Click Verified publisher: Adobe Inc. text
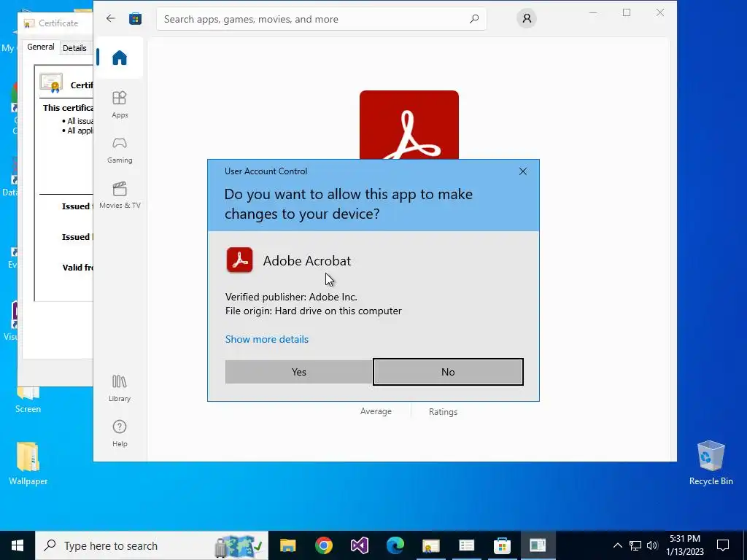 [x=291, y=297]
